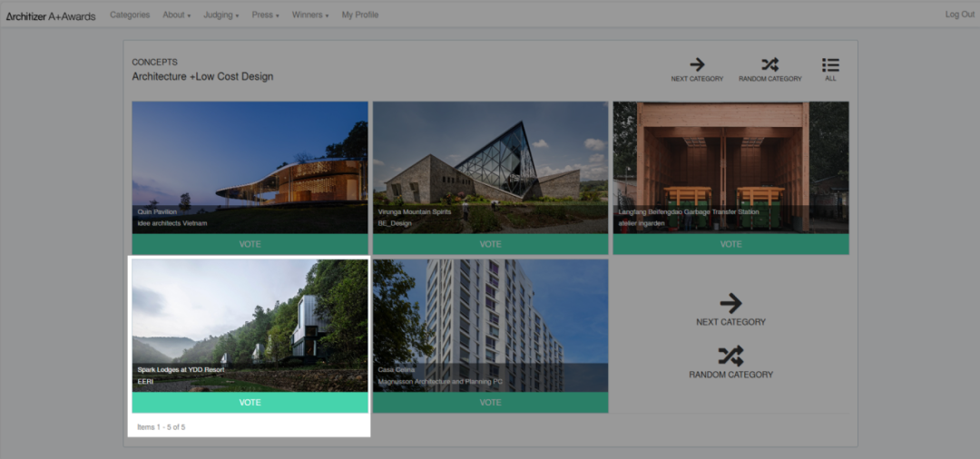The width and height of the screenshot is (980, 459).
Task: Vote for Spark Lodges at YDD Resort
Action: pos(250,402)
